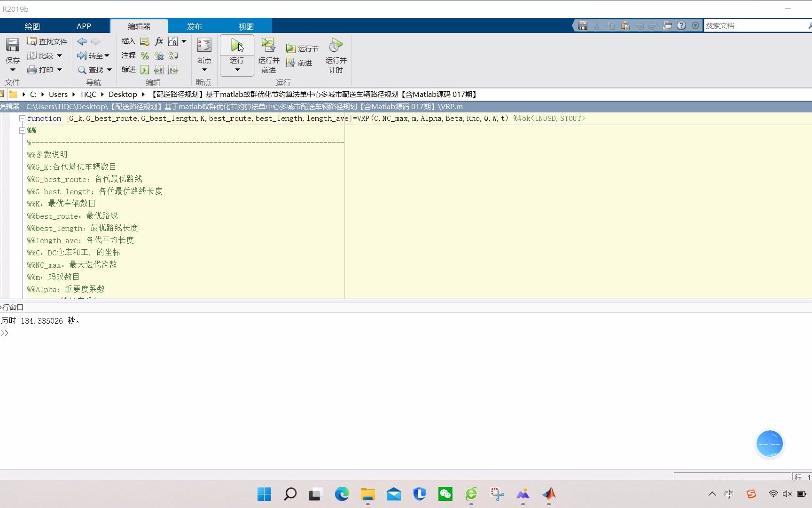Open the Run (运行) dropdown arrow
Viewport: 812px width, 508px height.
(x=237, y=70)
